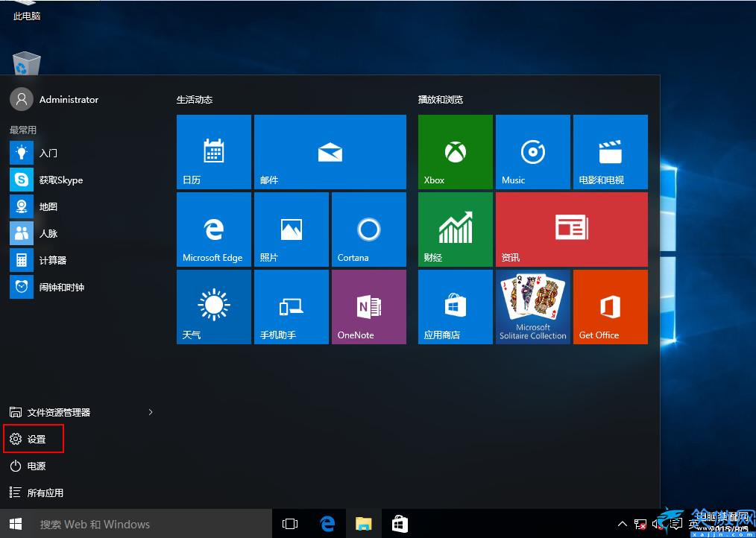This screenshot has width=756, height=538.
Task: Open the Music tile
Action: (x=533, y=152)
